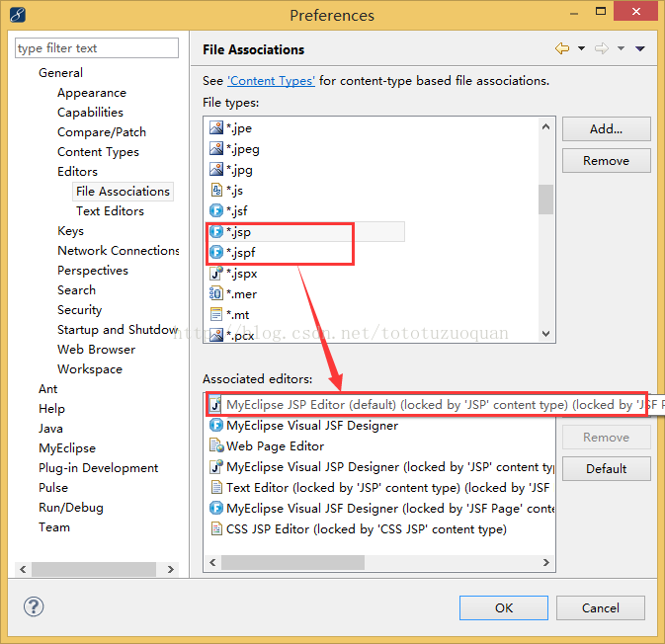Open Network Connections preferences

pos(118,251)
